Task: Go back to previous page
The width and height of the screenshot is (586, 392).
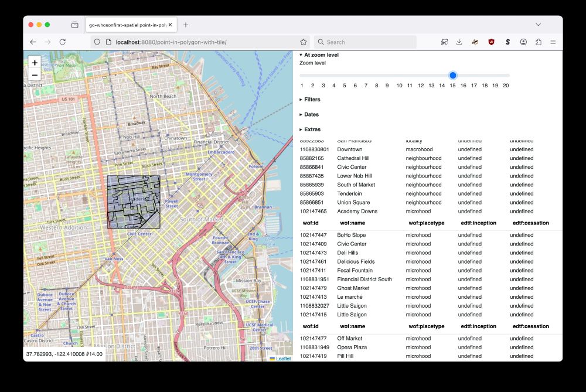Action: [33, 42]
